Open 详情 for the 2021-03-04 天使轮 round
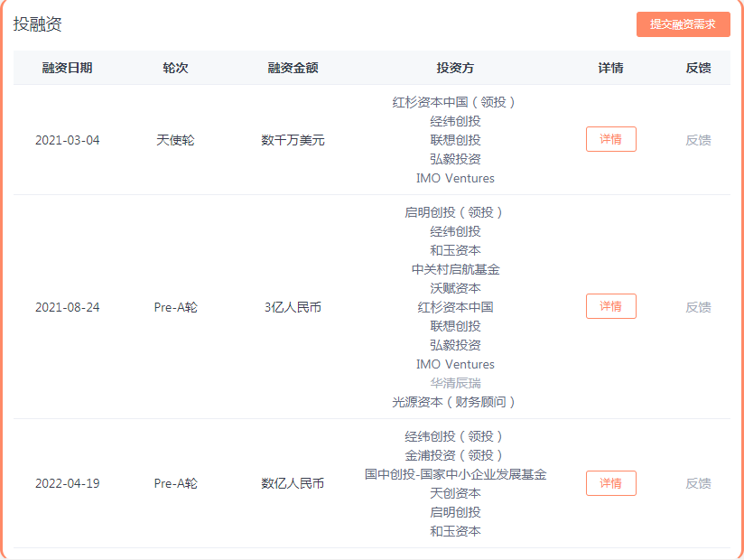Viewport: 744px width, 560px height. 610,139
